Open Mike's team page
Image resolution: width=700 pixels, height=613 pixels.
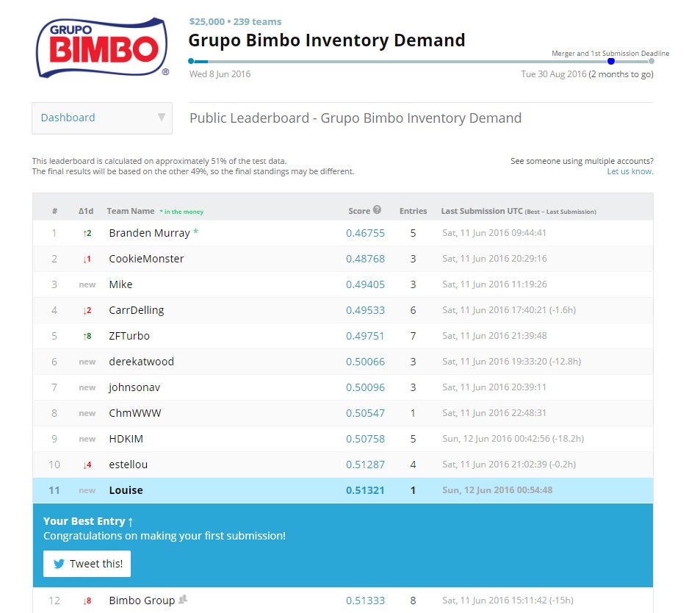pos(120,284)
